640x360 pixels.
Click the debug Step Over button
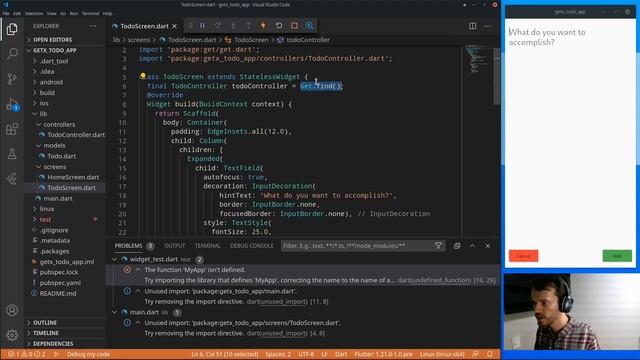pos(218,26)
